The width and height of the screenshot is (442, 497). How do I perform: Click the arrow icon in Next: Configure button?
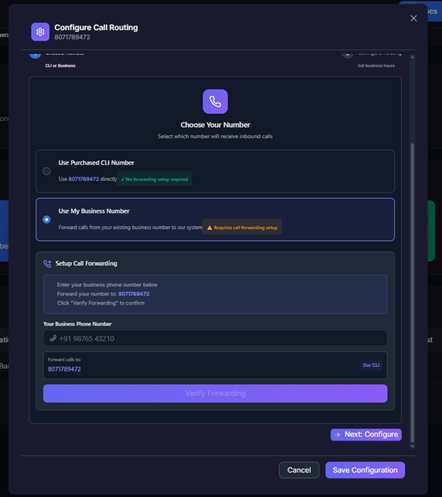pyautogui.click(x=338, y=435)
